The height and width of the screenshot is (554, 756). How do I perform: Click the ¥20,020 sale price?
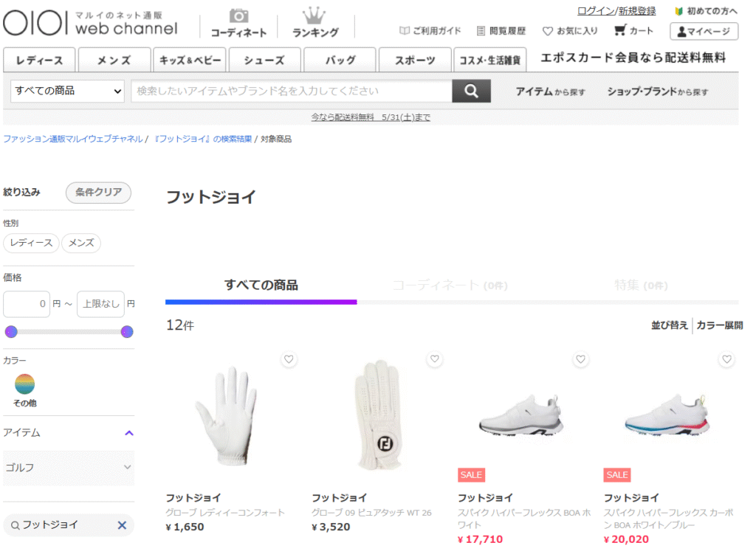pyautogui.click(x=626, y=539)
